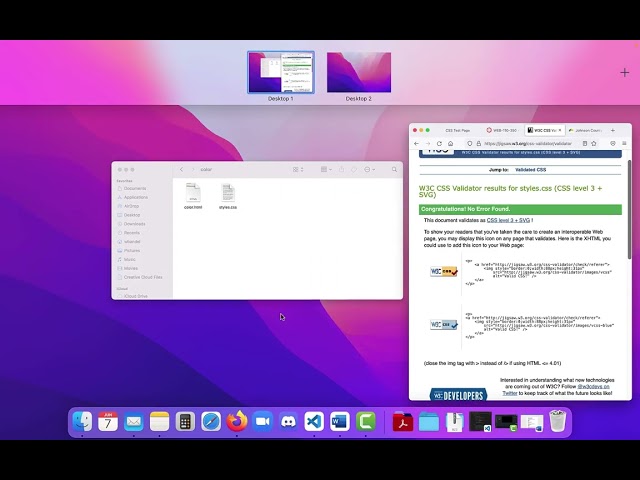Open the Finder action ellipsis dropdown
The width and height of the screenshot is (640, 480).
(x=369, y=169)
